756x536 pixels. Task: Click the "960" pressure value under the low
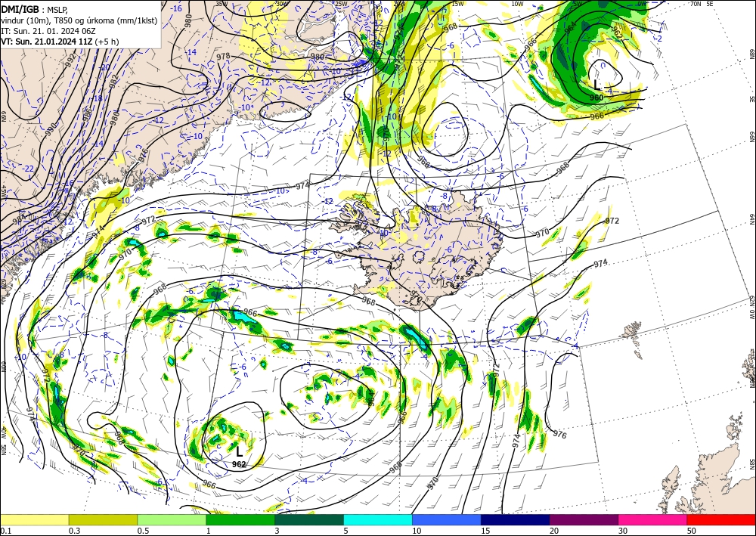[x=597, y=98]
